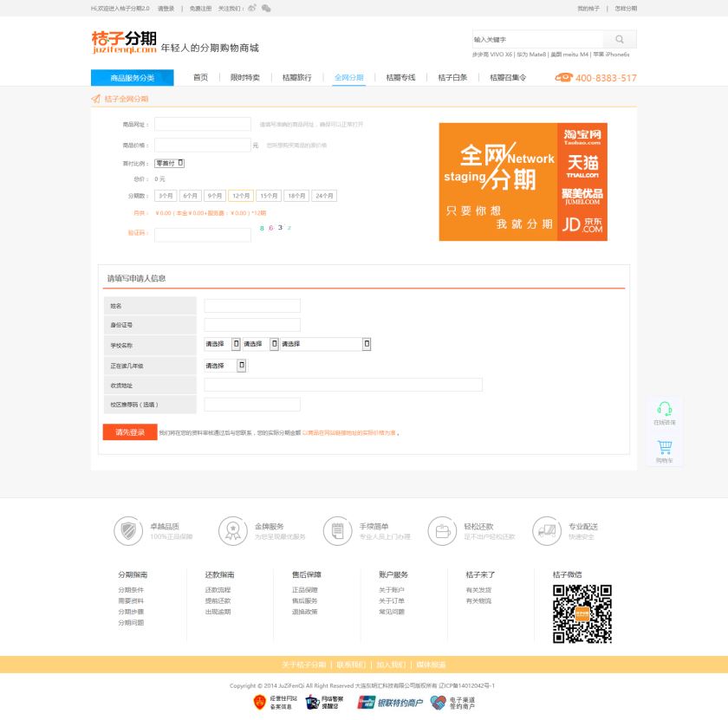Image resolution: width=728 pixels, height=720 pixels.
Task: Open the 分期条件 footer link
Action: pos(131,590)
